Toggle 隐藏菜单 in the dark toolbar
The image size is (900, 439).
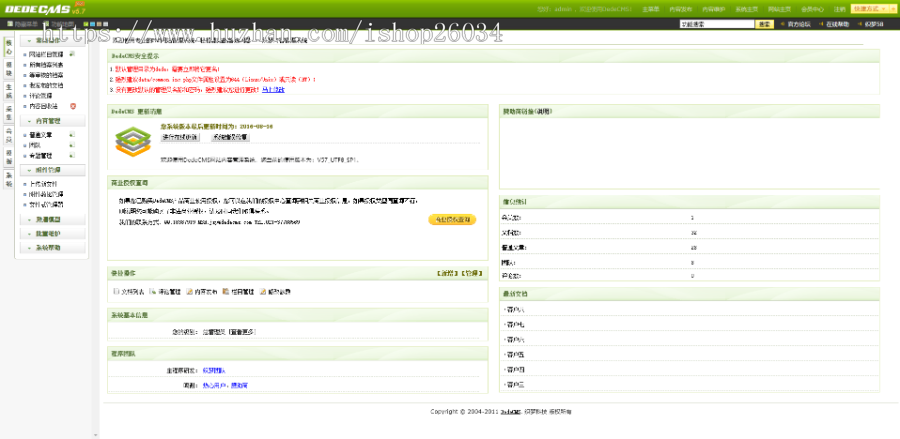23,24
